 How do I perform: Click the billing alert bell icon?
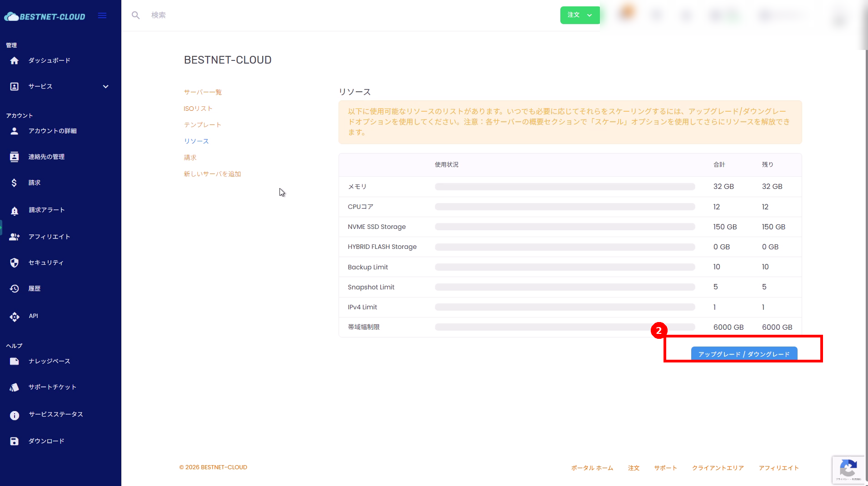[x=15, y=210]
